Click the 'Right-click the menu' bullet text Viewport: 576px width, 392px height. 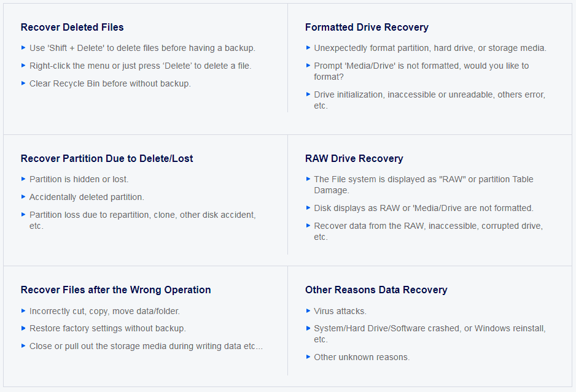[140, 66]
